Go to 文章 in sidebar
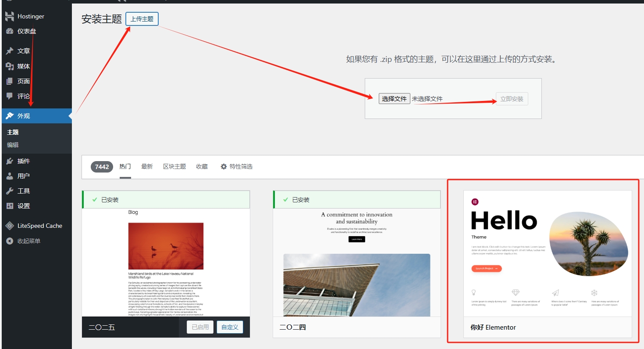 tap(37, 51)
